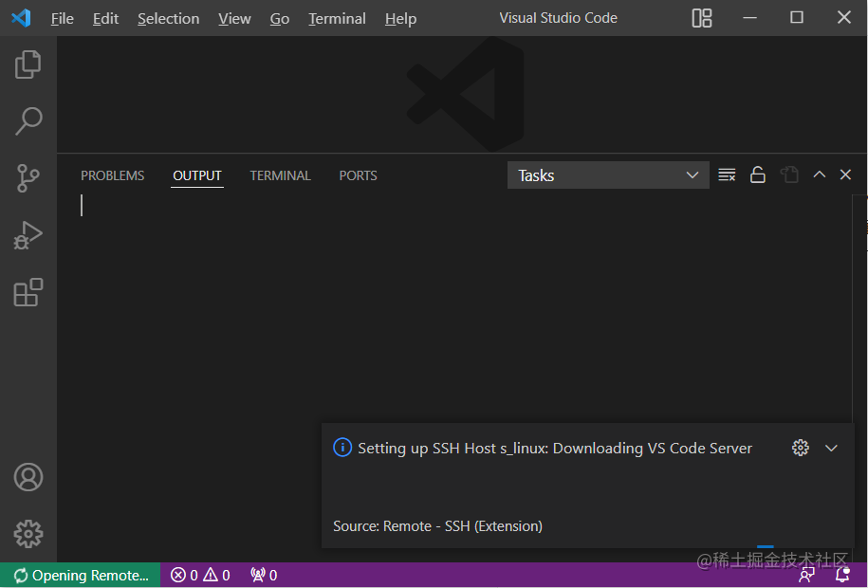Open the Accounts menu icon

tap(28, 477)
